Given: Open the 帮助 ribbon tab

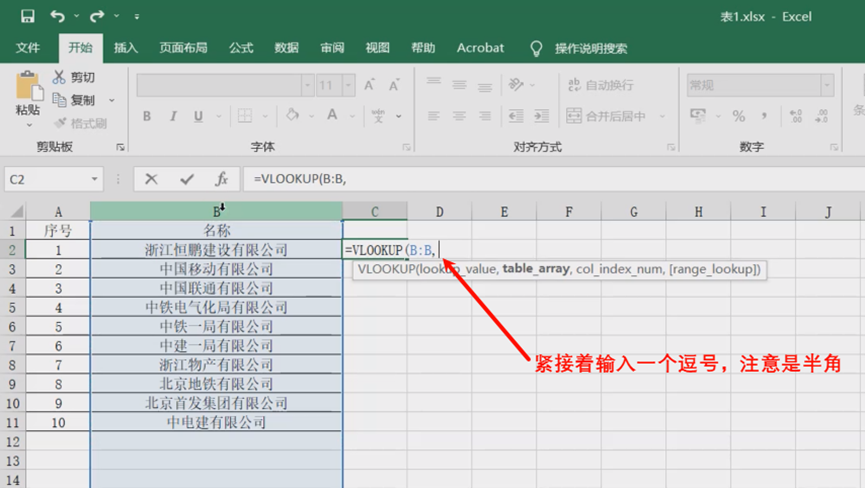Looking at the screenshot, I should click(423, 48).
